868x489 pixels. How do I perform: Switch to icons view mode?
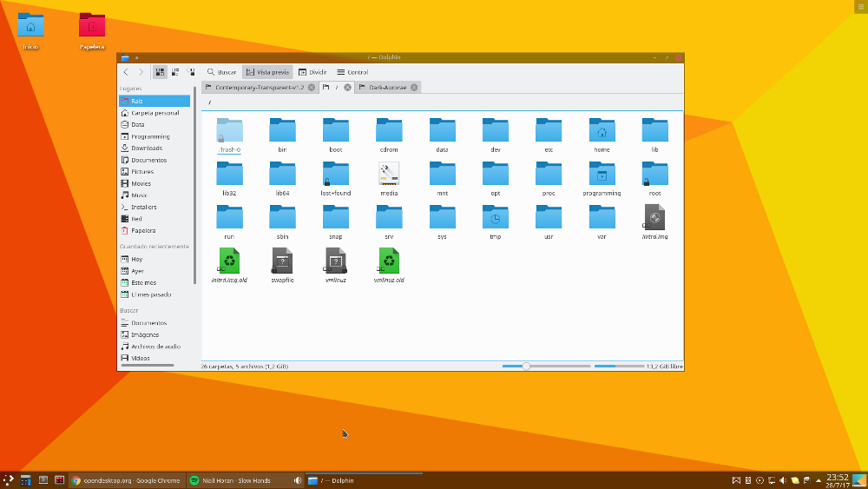pyautogui.click(x=160, y=72)
